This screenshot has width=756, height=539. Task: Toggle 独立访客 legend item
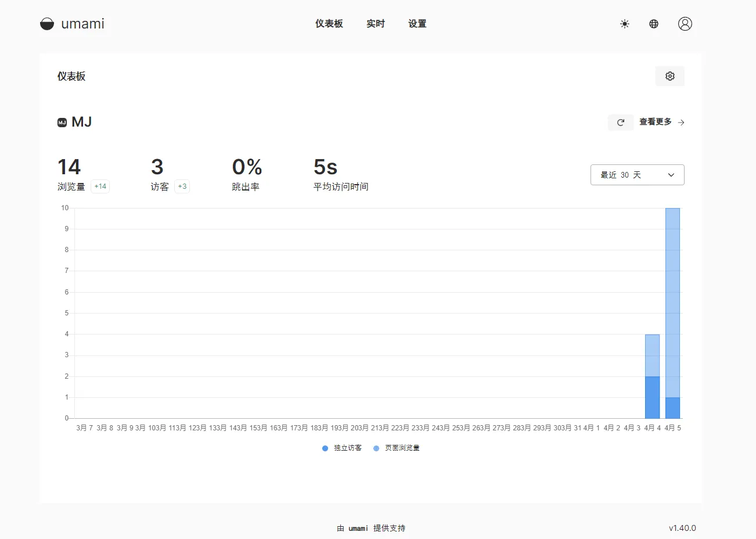[342, 448]
